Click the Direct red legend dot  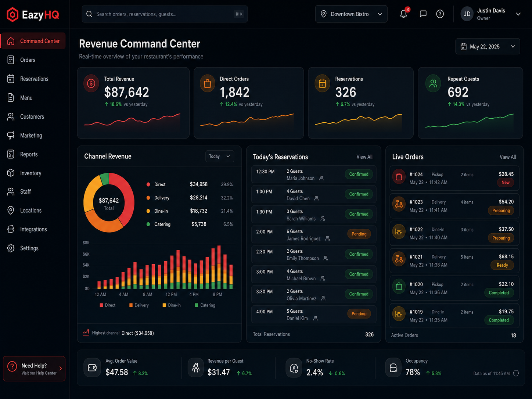[148, 184]
